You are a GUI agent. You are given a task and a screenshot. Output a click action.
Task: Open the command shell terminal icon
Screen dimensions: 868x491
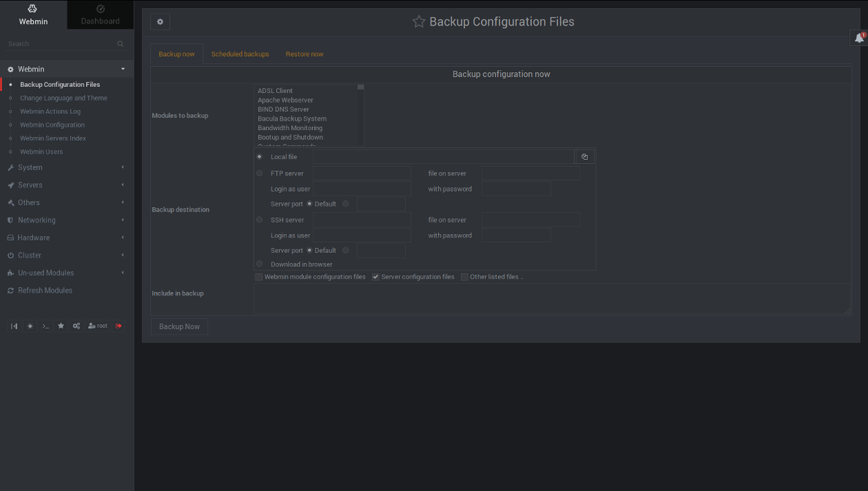coord(45,326)
